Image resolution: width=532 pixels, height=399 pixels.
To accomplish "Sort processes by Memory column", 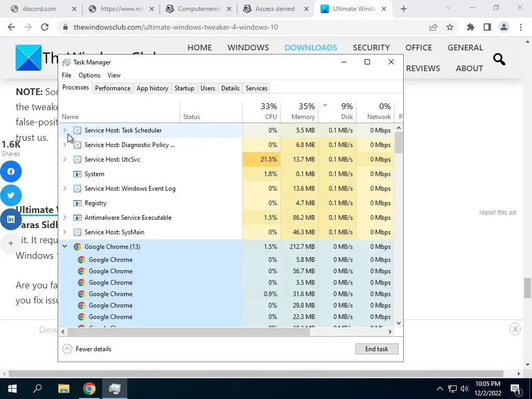I will [300, 111].
